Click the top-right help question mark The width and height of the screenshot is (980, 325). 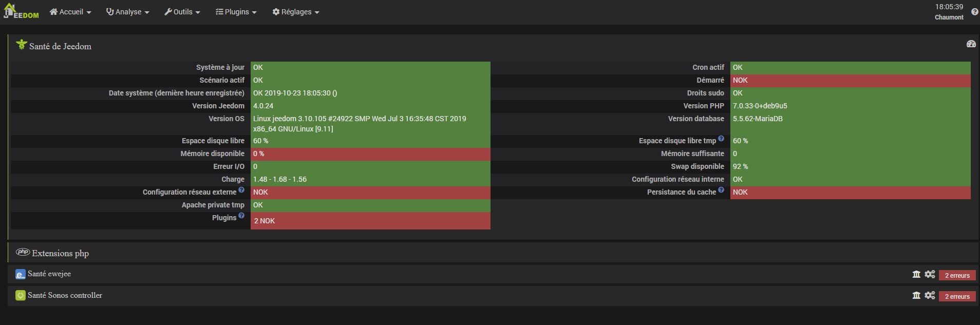[x=974, y=12]
